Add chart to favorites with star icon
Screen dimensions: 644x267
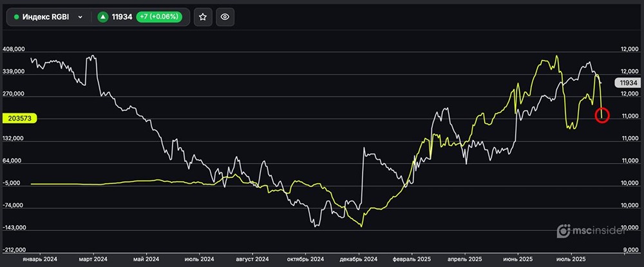(x=202, y=17)
